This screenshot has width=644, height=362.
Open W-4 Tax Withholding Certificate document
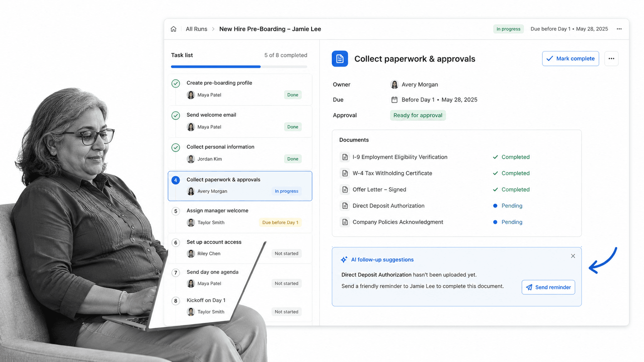392,173
